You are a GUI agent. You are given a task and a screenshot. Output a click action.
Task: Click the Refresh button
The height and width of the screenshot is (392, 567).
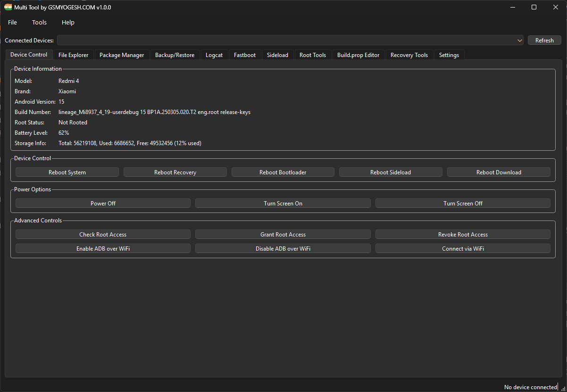[544, 40]
